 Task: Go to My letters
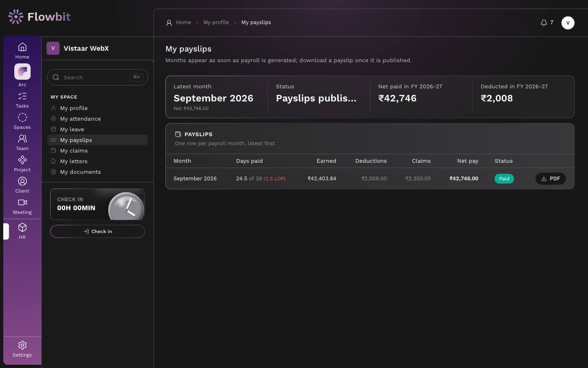(98, 161)
